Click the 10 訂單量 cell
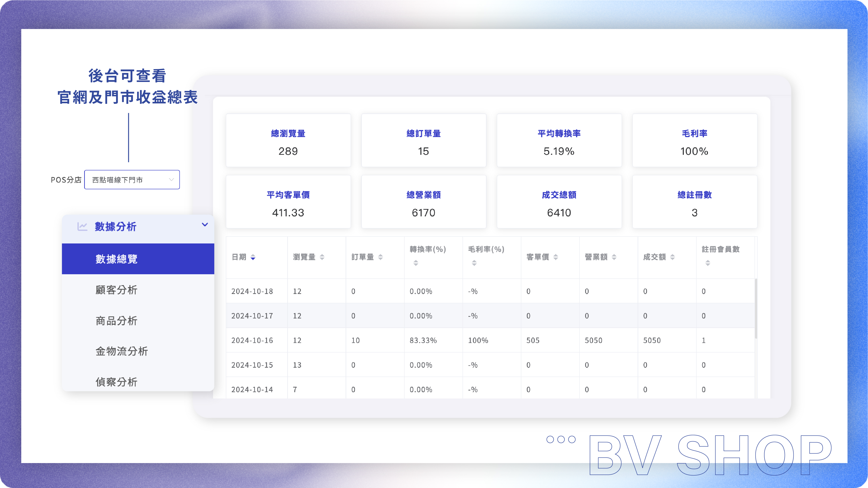The width and height of the screenshot is (868, 488). tap(375, 340)
